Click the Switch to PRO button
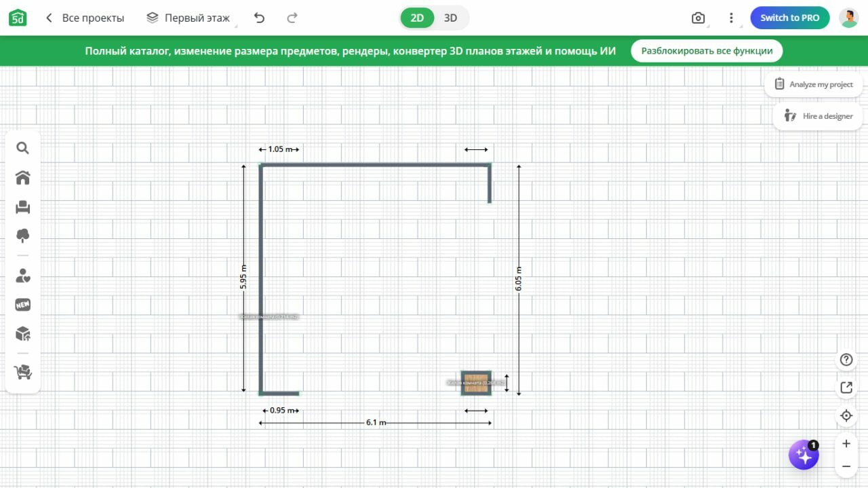Screen dimensions: 868x488 [790, 18]
